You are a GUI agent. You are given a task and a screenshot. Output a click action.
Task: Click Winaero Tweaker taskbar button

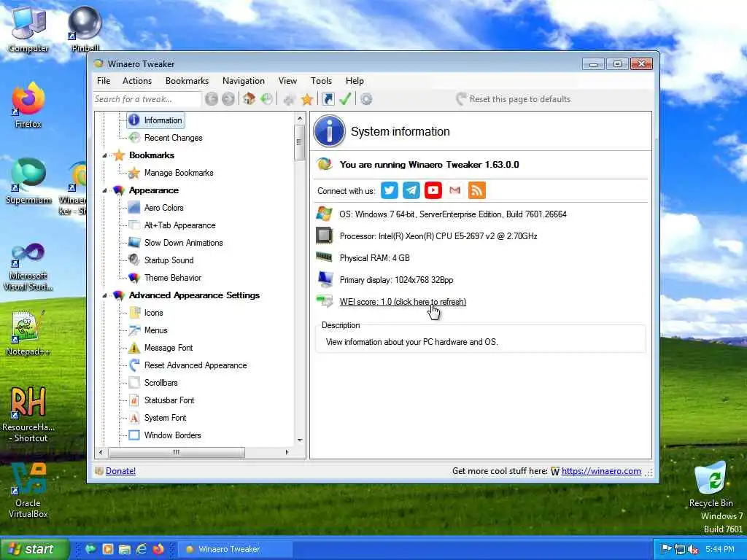(236, 549)
